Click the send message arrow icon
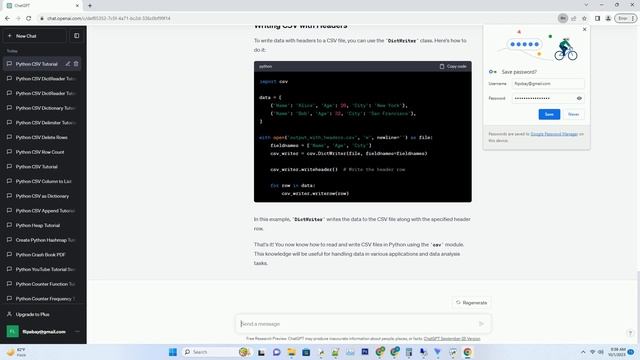Image resolution: width=640 pixels, height=360 pixels. [x=481, y=324]
